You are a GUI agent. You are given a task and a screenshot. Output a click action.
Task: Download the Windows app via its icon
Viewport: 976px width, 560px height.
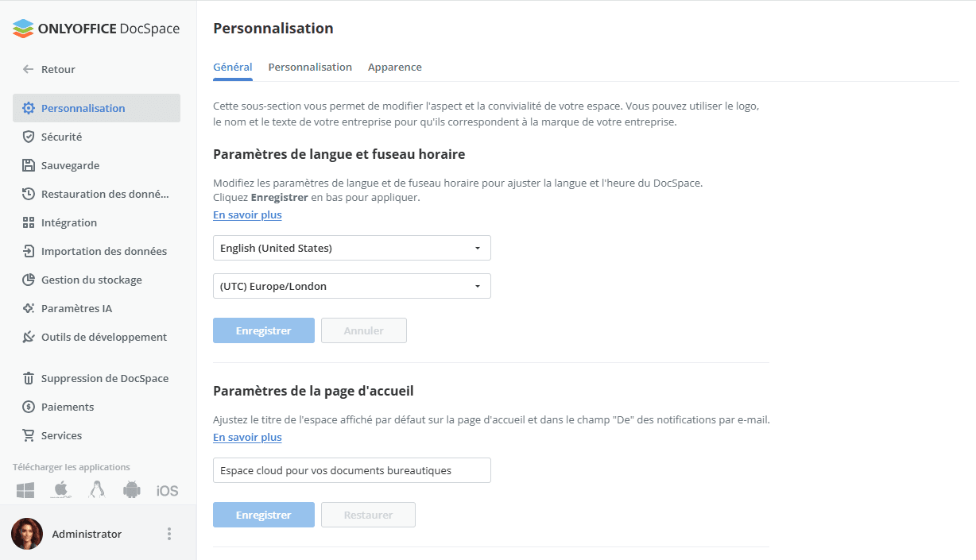pos(25,489)
